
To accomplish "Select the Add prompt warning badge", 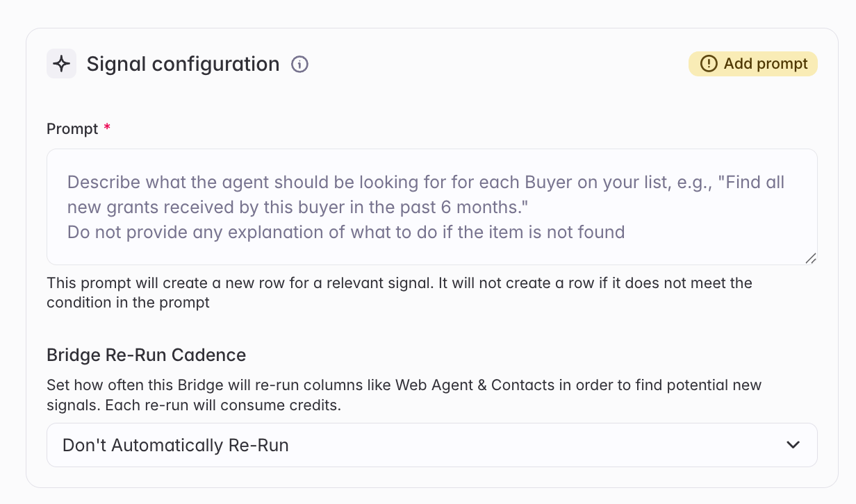I will pyautogui.click(x=753, y=64).
